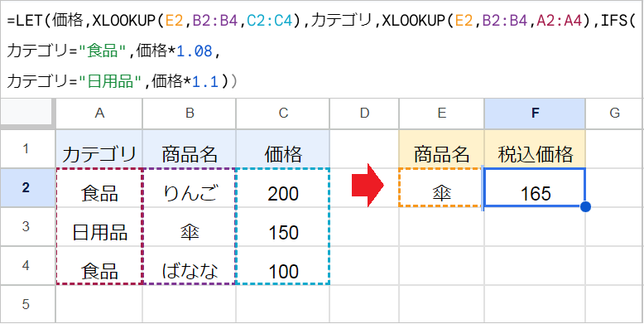Screen dimensions: 644x324
Task: Click cell E2 containing 傘
Action: 441,187
